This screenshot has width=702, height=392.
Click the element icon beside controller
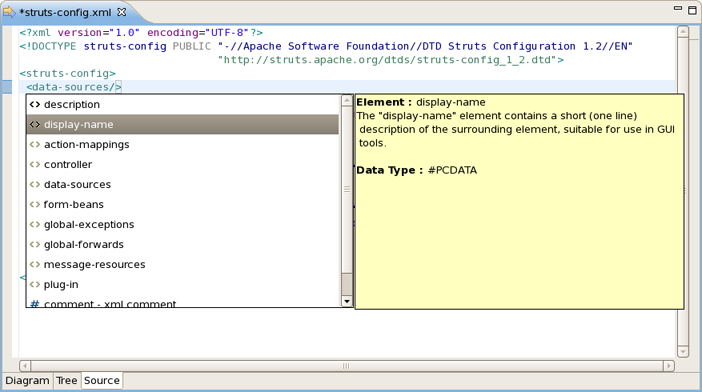tap(34, 164)
